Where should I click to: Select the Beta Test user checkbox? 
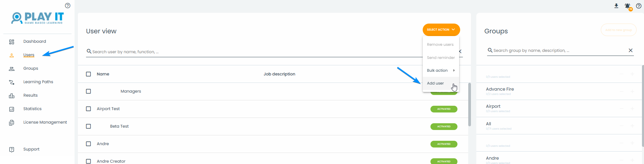[88, 126]
